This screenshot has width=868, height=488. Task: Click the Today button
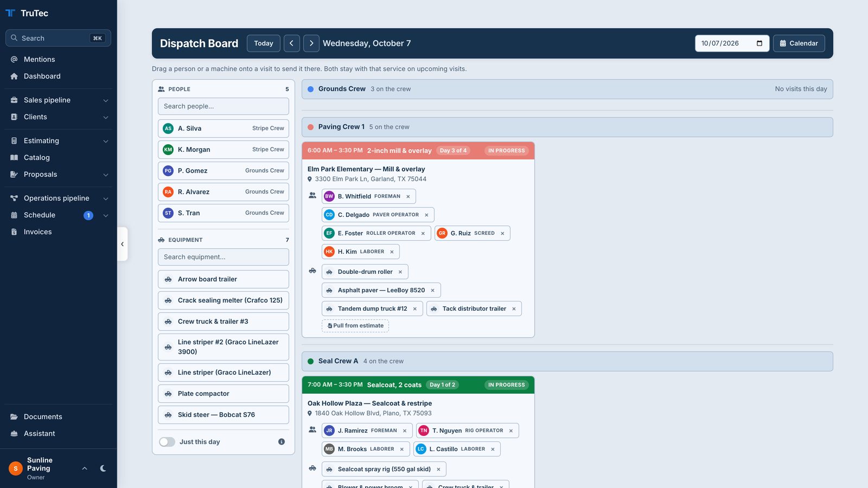[x=264, y=43]
